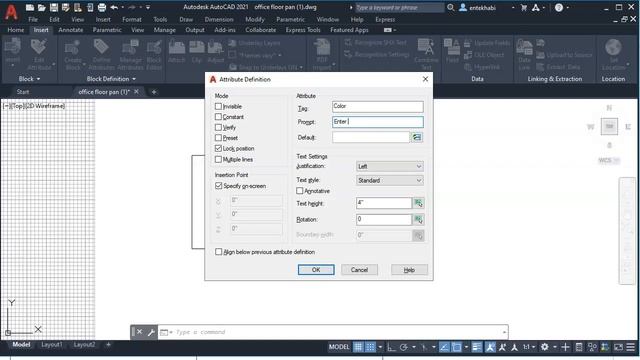This screenshot has height=360, width=640.
Task: Open the Format menu
Action: [131, 19]
